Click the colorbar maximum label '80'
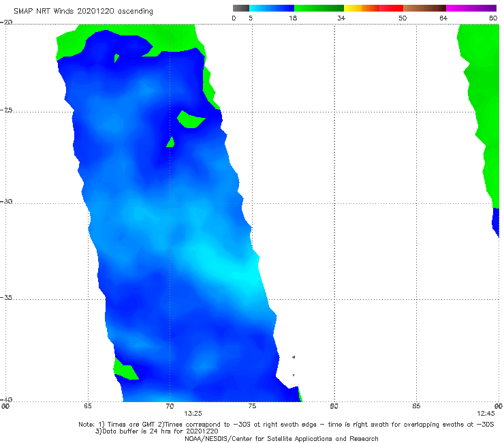The image size is (504, 443). point(493,18)
